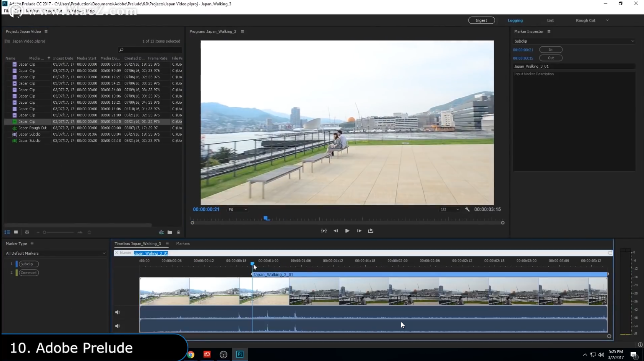Screen dimensions: 644x361
Task: Open the All Default Markers dropdown
Action: [55, 253]
